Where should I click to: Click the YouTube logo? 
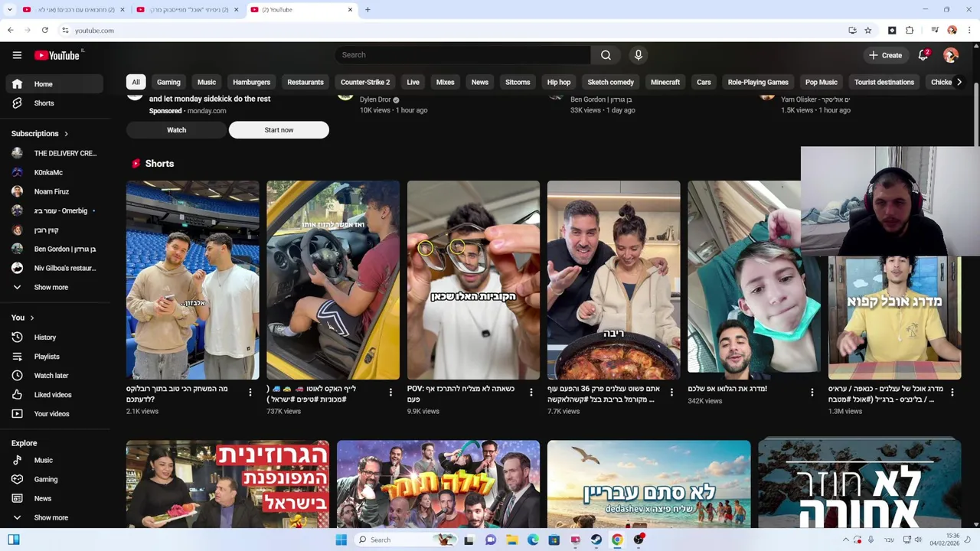point(57,55)
